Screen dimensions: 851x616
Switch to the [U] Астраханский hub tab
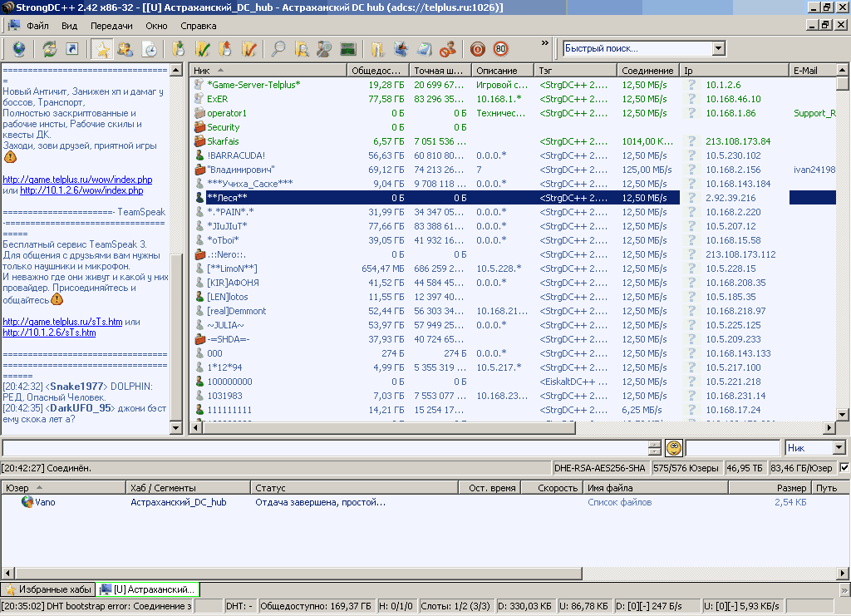148,589
